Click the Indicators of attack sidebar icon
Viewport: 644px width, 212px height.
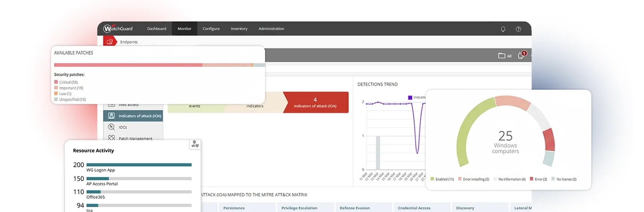coord(111,116)
